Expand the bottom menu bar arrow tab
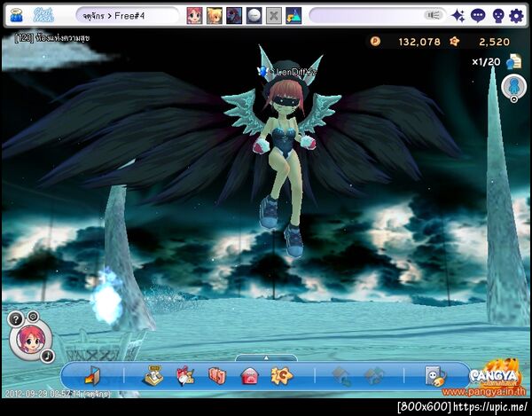The width and height of the screenshot is (532, 416). click(266, 358)
